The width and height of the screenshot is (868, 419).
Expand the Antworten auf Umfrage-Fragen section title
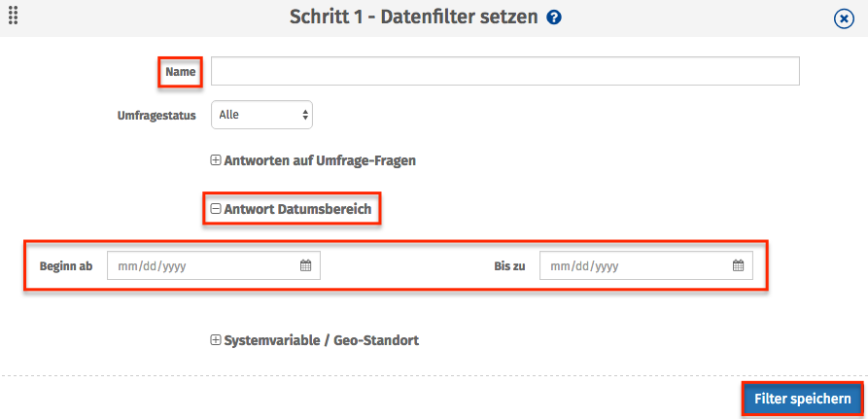320,160
